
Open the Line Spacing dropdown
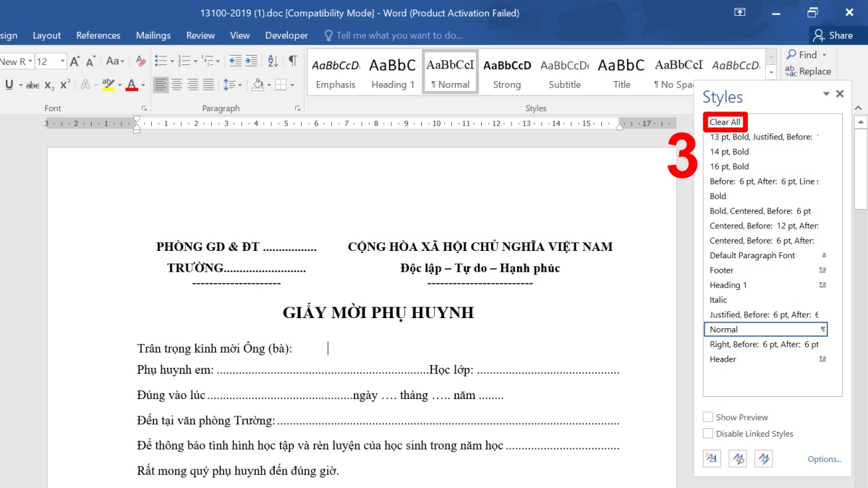click(239, 85)
